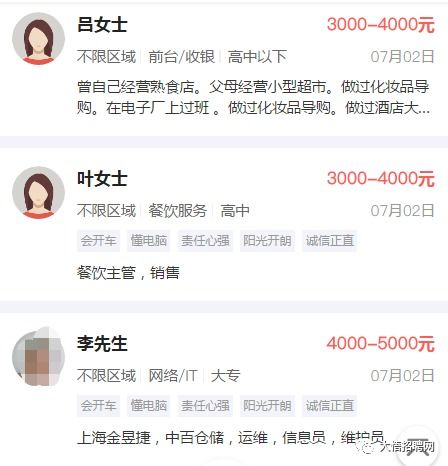Open 吕女士's work experience description text

[x=253, y=97]
